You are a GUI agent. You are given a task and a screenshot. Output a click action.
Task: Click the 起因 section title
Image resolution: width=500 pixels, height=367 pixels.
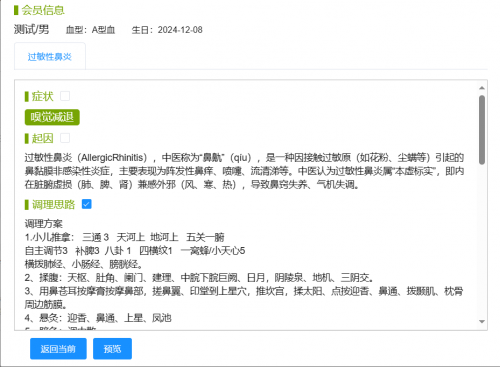pos(42,138)
